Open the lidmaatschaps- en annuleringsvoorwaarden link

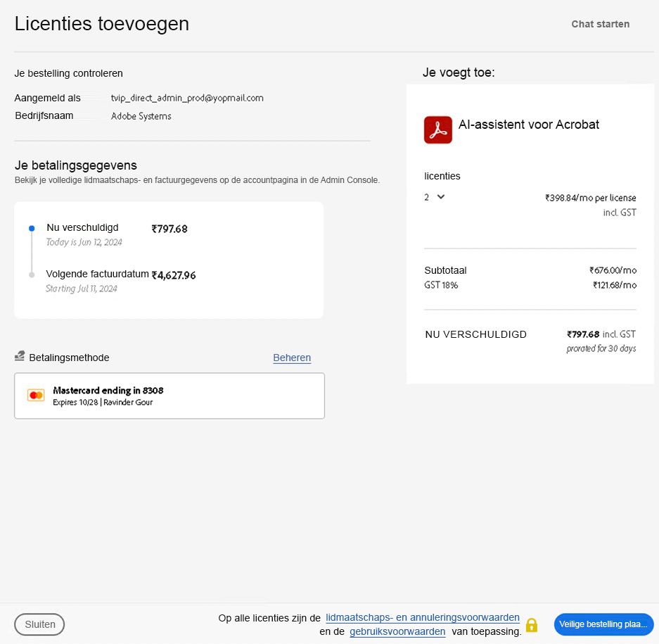point(422,617)
